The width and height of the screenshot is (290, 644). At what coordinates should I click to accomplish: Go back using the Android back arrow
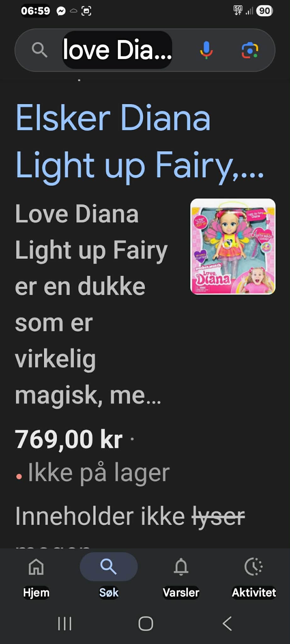pyautogui.click(x=227, y=623)
